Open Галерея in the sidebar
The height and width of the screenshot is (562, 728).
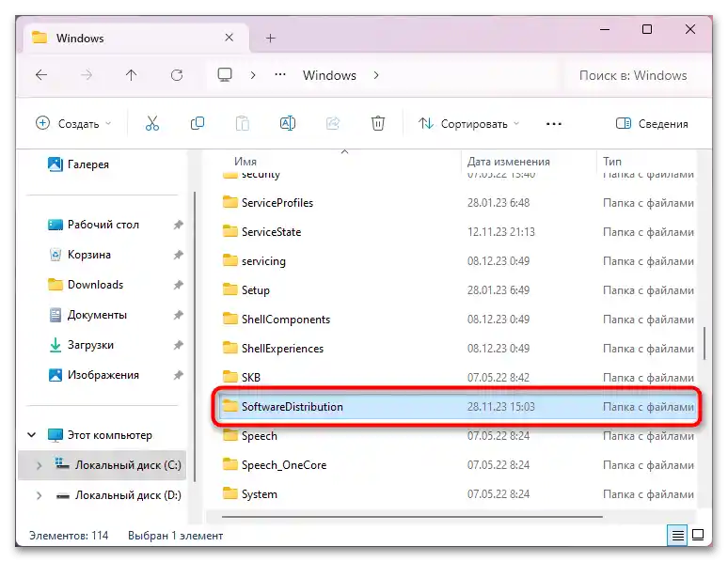78,164
